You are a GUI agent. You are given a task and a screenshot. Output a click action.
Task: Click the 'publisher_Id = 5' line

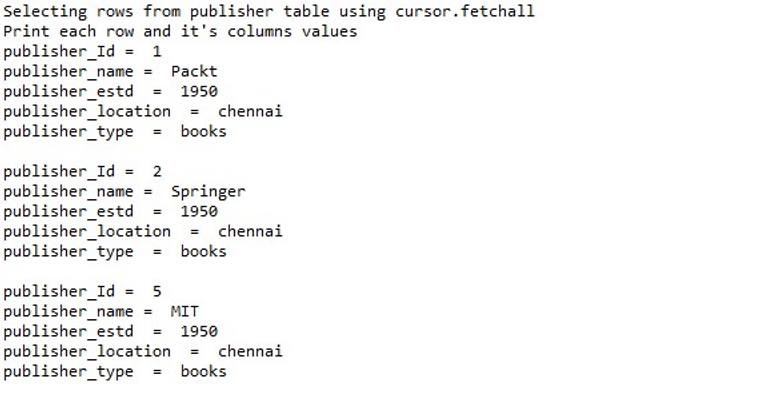coord(82,292)
